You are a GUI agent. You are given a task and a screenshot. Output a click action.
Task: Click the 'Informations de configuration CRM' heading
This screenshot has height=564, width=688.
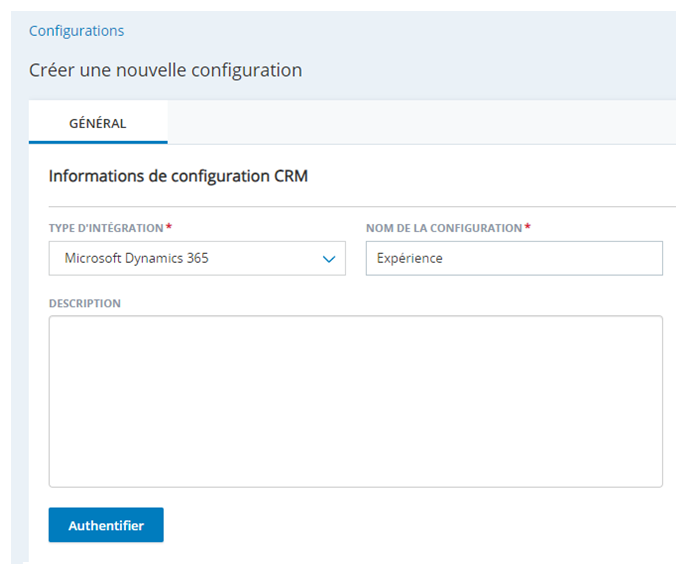pyautogui.click(x=178, y=176)
